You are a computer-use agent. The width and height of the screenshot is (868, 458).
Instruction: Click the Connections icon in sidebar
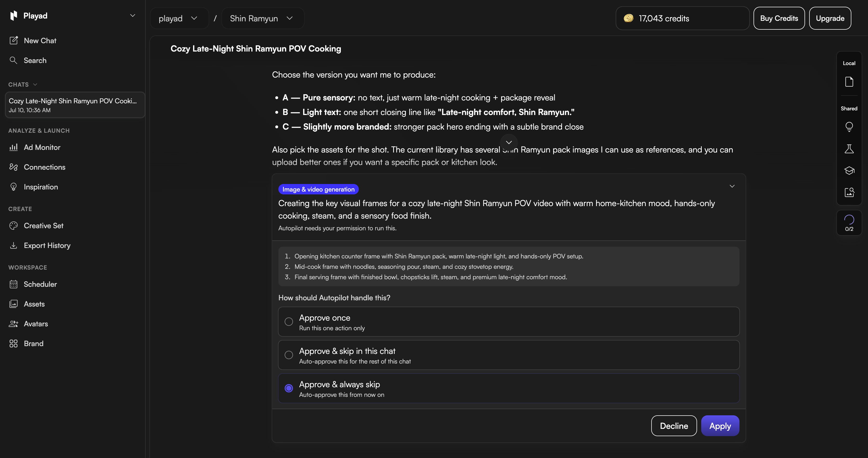click(x=14, y=167)
